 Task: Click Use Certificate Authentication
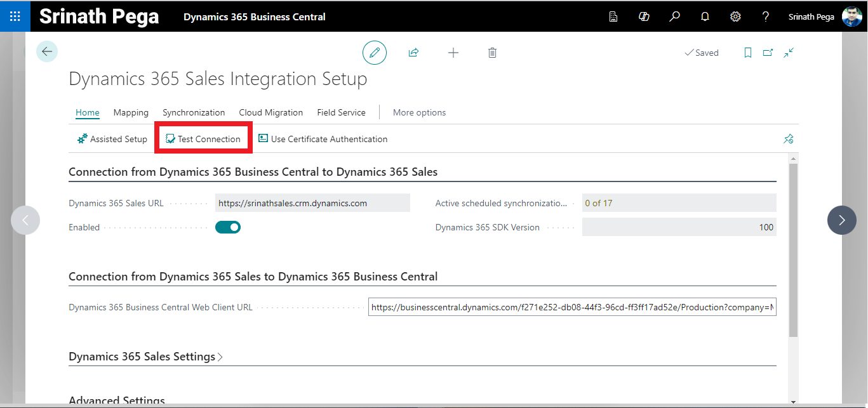323,139
